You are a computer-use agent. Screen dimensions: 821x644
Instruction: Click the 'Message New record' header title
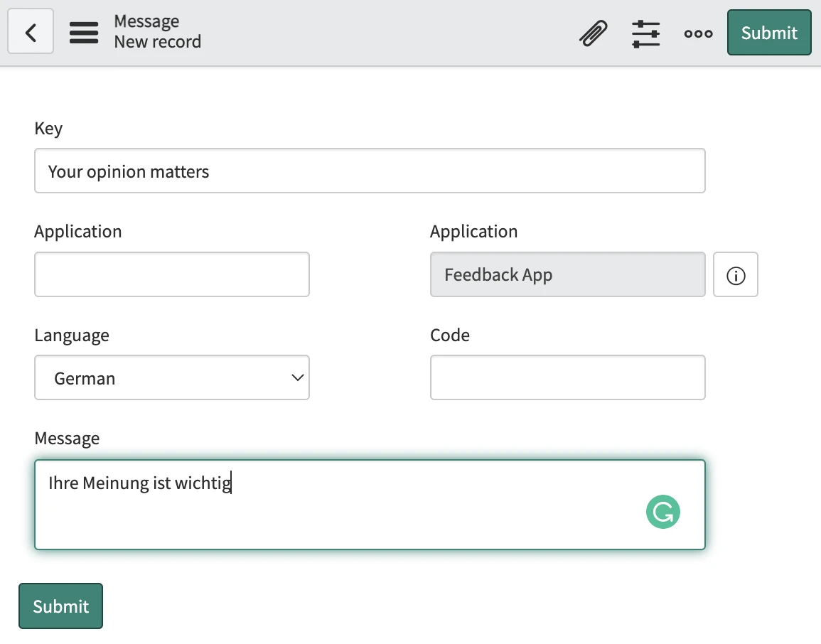pyautogui.click(x=157, y=32)
